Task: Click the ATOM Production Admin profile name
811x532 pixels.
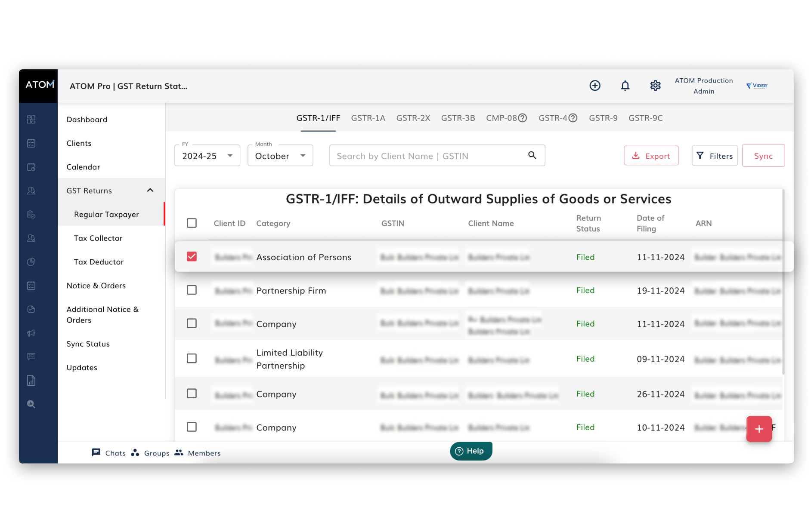Action: click(x=704, y=86)
